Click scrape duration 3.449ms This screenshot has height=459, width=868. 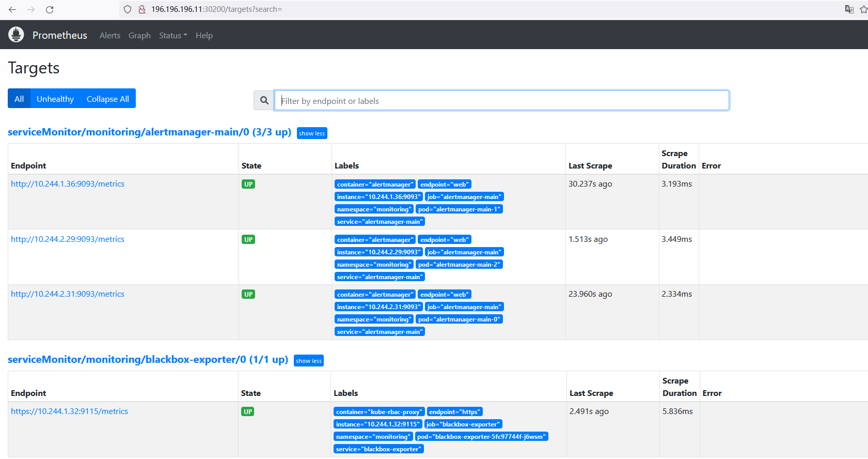click(677, 239)
